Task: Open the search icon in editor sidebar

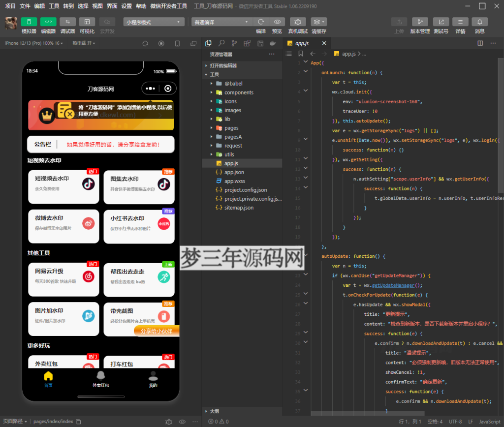Action: click(221, 43)
